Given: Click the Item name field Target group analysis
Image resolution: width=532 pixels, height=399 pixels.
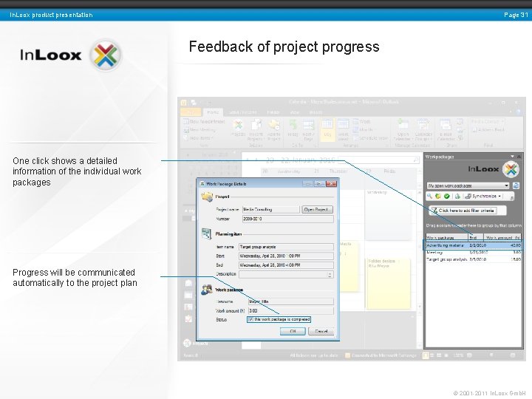Looking at the screenshot, I should point(286,247).
